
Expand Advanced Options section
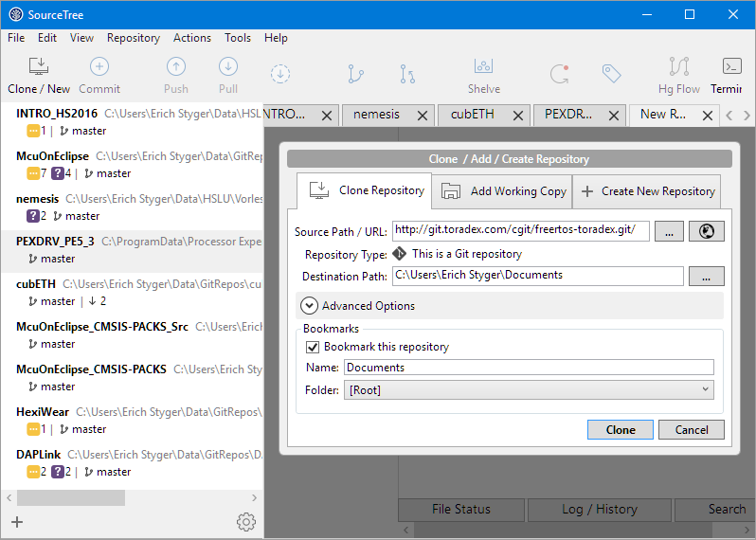click(310, 306)
